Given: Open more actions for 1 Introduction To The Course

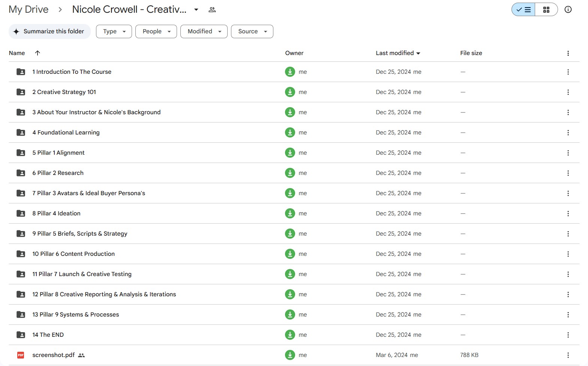Looking at the screenshot, I should tap(568, 72).
